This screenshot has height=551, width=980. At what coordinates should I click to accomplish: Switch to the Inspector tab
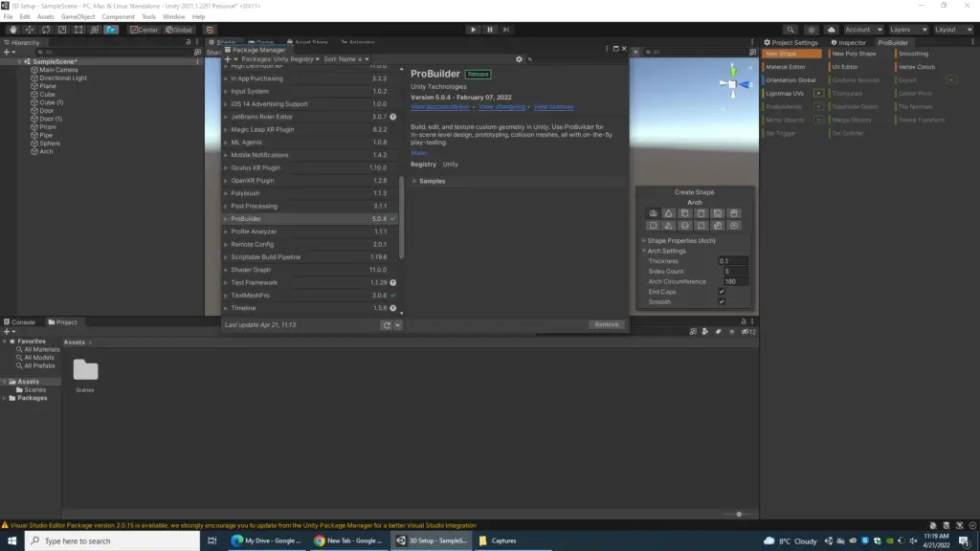849,42
